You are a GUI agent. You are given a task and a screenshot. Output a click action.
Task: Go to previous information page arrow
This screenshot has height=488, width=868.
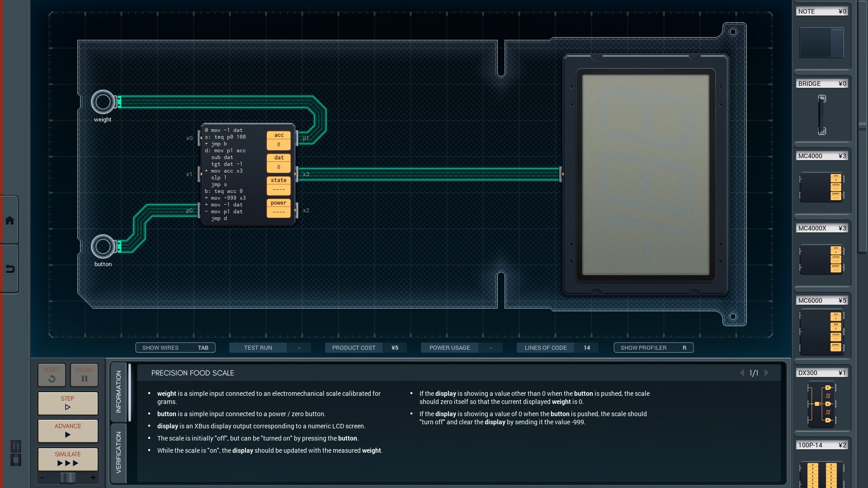[x=742, y=373]
